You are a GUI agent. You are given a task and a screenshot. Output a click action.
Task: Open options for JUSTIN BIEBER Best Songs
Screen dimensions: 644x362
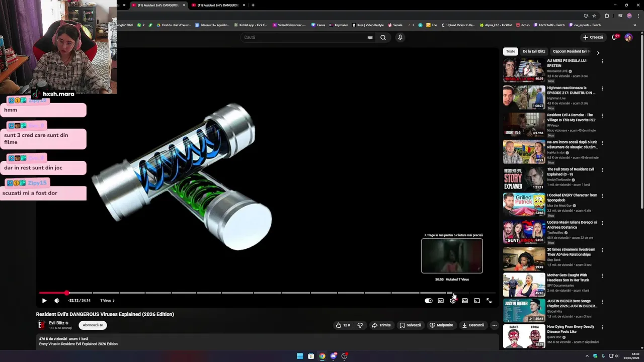click(x=602, y=302)
